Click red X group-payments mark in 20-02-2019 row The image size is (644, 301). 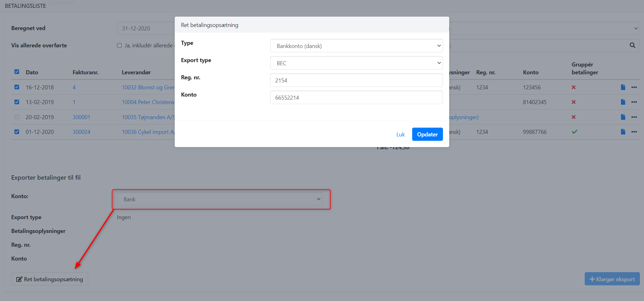pos(573,117)
